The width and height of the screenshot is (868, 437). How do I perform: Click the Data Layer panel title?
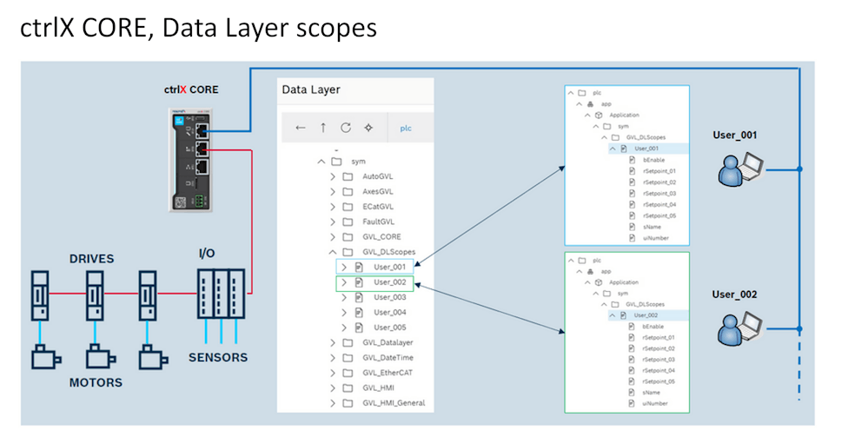(311, 89)
